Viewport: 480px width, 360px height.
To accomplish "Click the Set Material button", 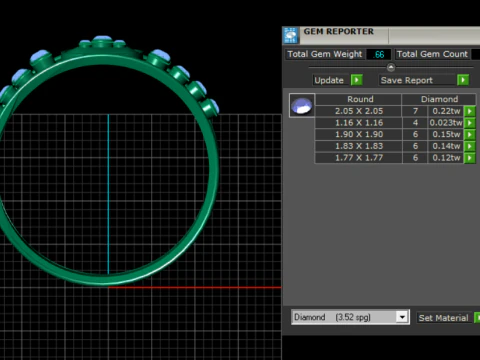I will 444,318.
